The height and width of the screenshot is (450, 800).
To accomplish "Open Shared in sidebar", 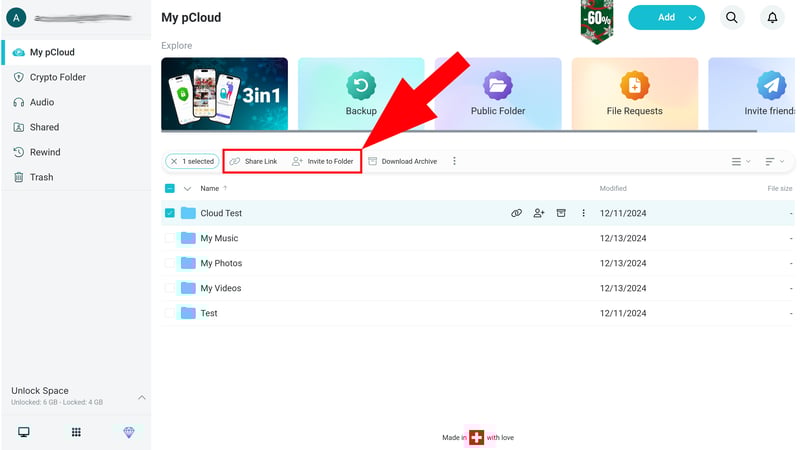I will [x=77, y=127].
